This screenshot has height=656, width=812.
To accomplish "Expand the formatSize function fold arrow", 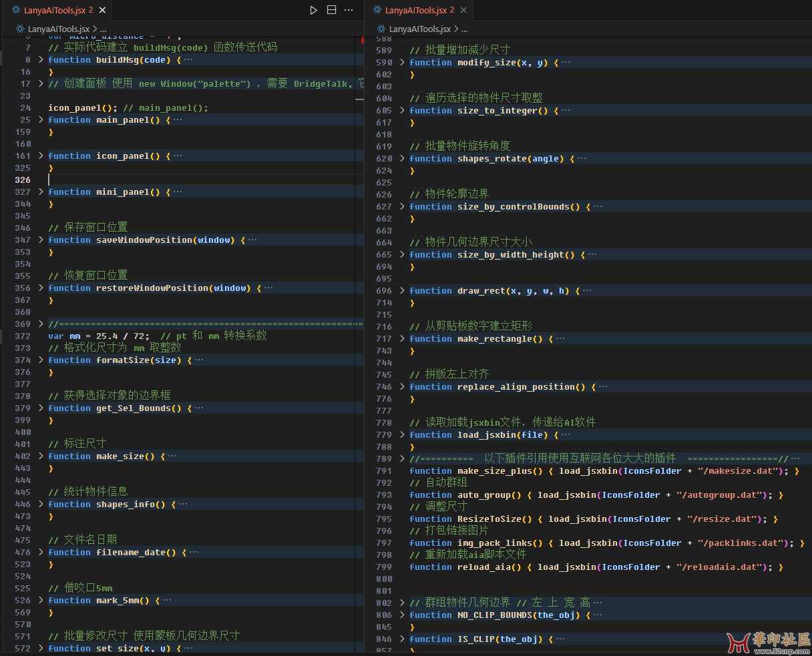I will [x=41, y=360].
